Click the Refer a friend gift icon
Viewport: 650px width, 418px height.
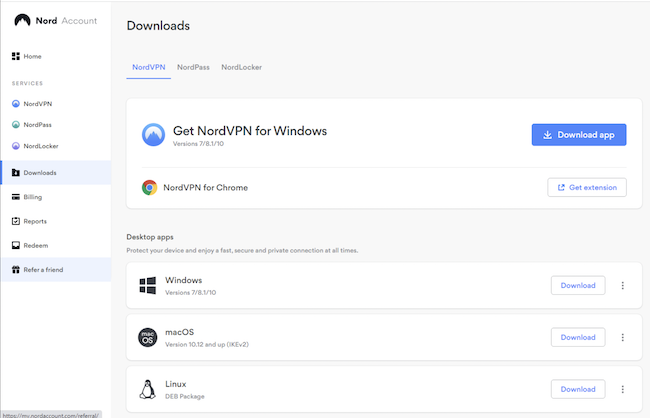tap(16, 270)
